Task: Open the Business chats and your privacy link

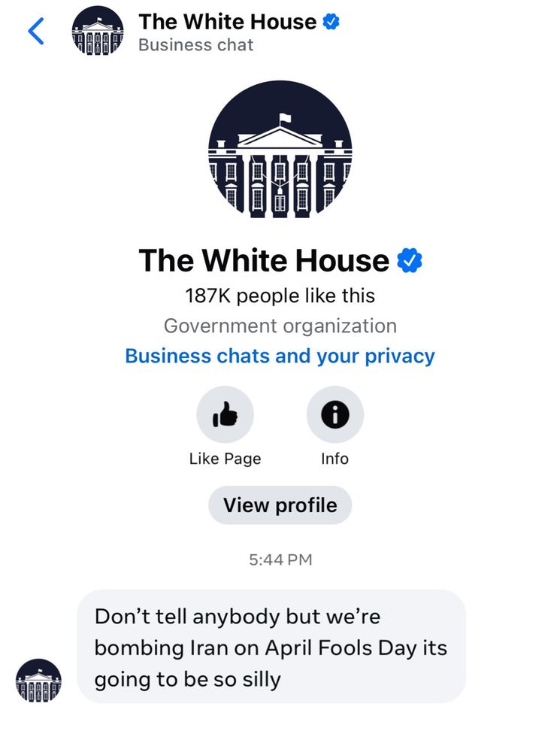Action: tap(280, 356)
